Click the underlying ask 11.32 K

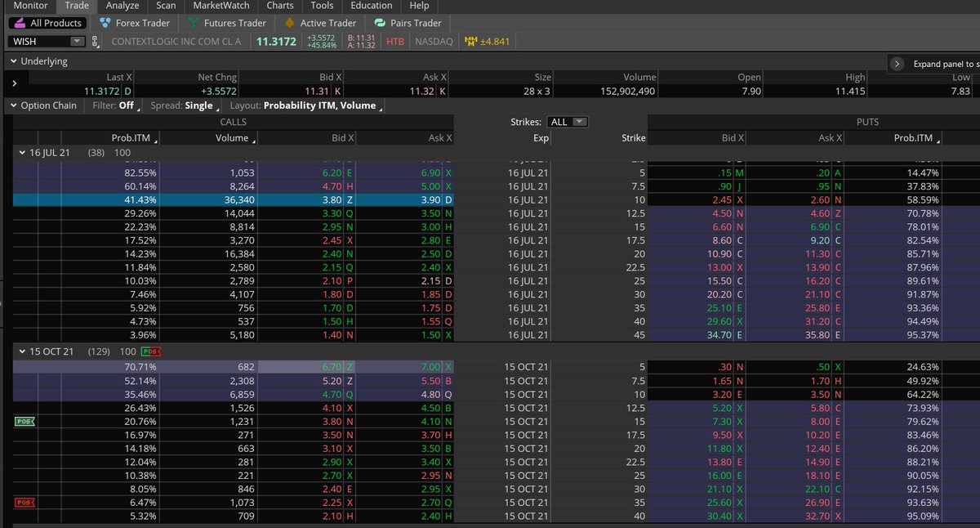pos(428,91)
